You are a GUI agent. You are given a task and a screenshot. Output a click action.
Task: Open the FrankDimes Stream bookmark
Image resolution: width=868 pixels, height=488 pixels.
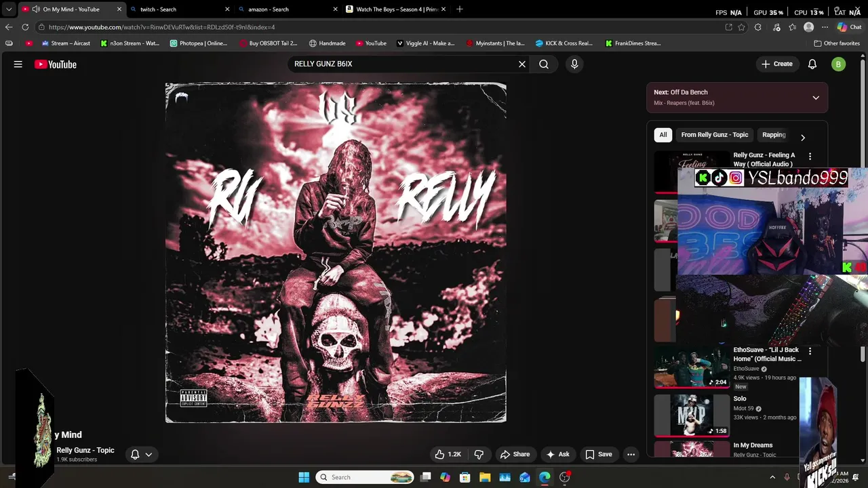pyautogui.click(x=633, y=43)
